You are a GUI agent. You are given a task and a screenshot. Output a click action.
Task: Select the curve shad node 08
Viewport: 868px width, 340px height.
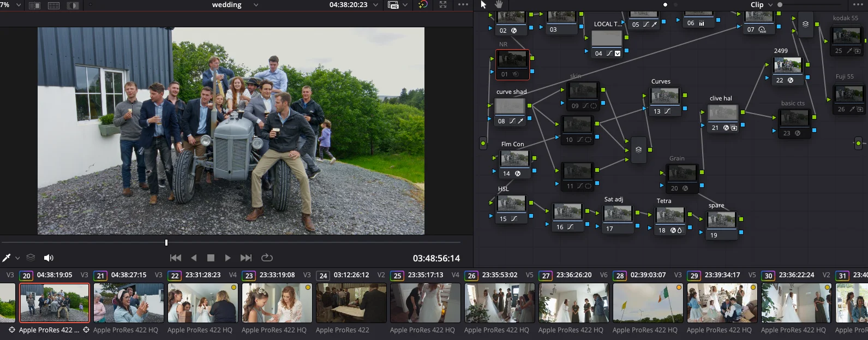tap(510, 112)
